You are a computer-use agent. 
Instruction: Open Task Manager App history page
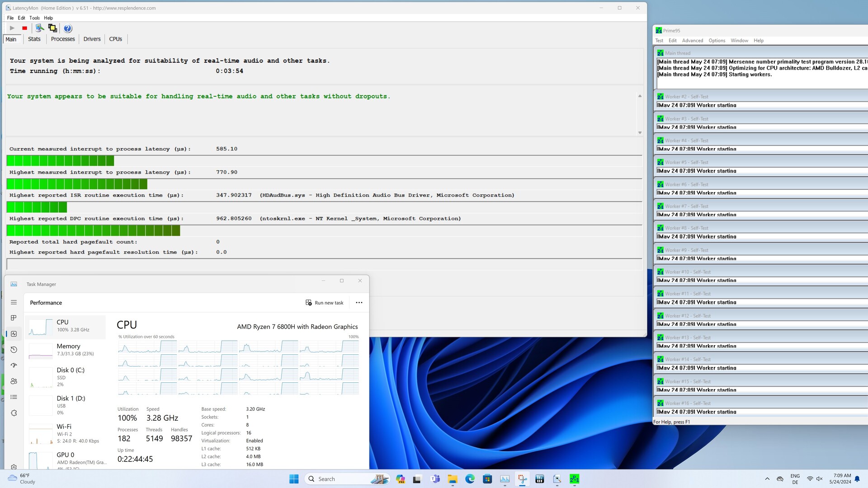click(14, 350)
